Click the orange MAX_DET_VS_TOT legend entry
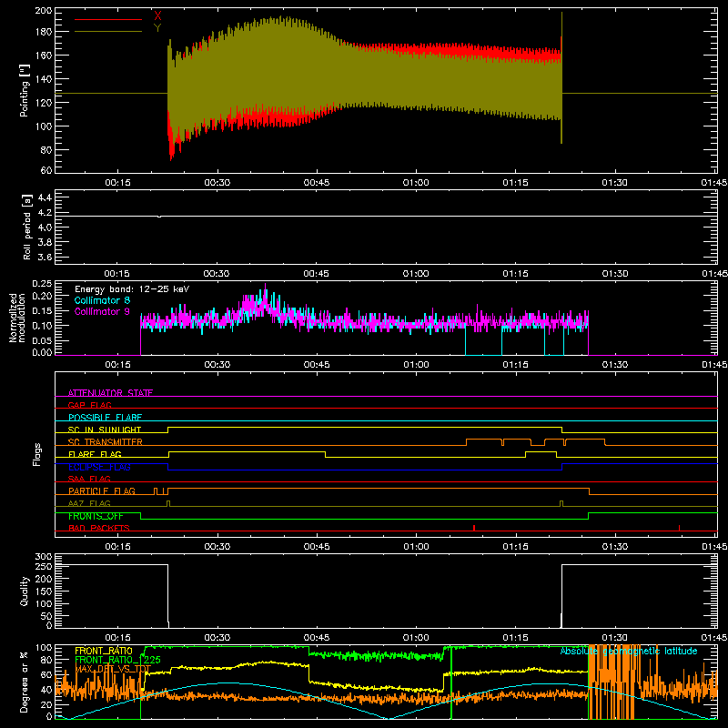728x728 pixels. [x=113, y=669]
